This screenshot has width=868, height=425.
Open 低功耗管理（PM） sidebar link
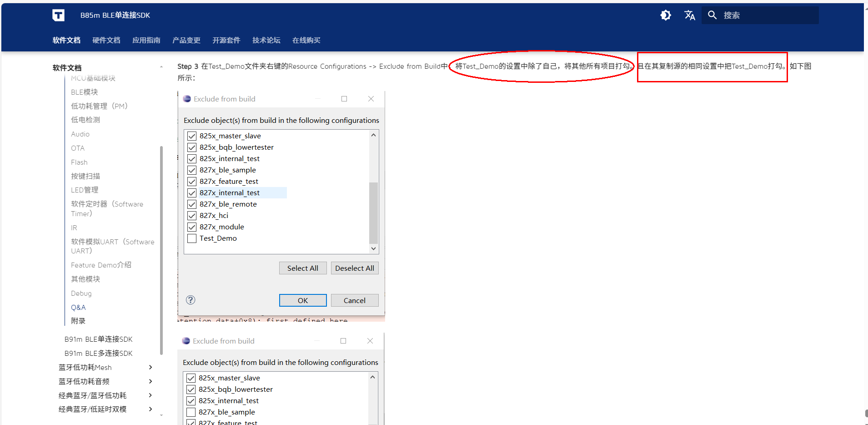(x=99, y=106)
